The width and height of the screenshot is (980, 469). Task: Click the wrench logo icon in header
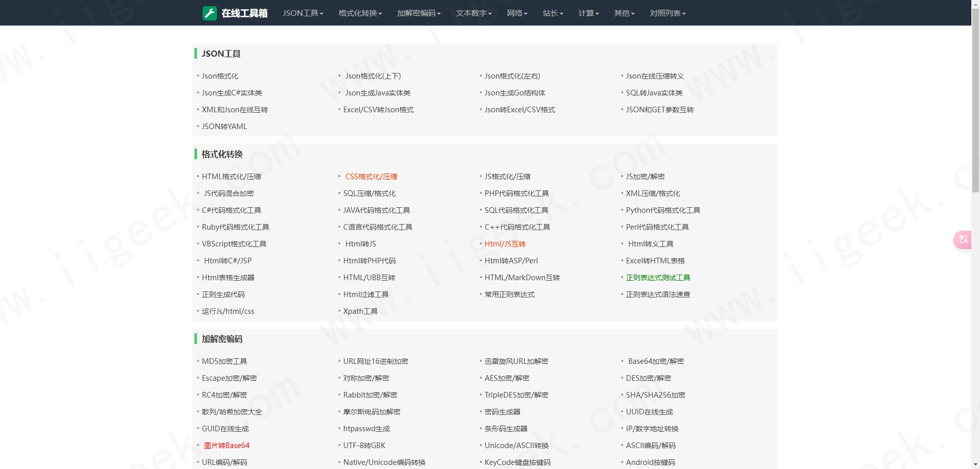pos(210,13)
